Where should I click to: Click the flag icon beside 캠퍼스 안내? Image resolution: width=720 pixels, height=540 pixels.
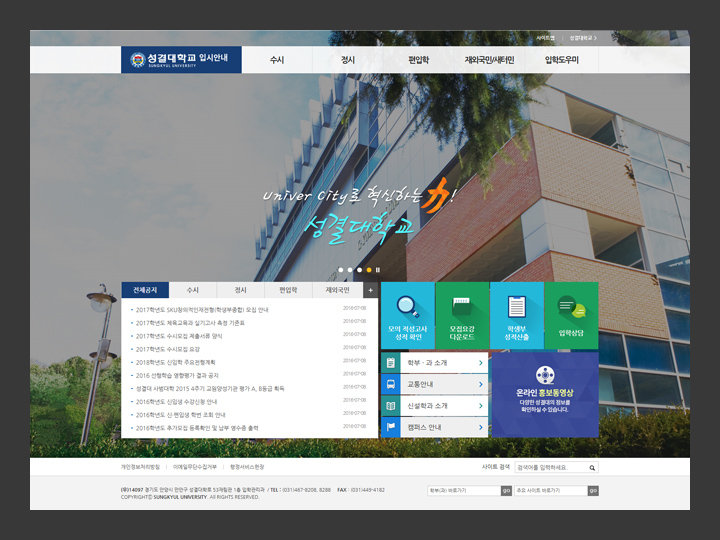pyautogui.click(x=391, y=427)
